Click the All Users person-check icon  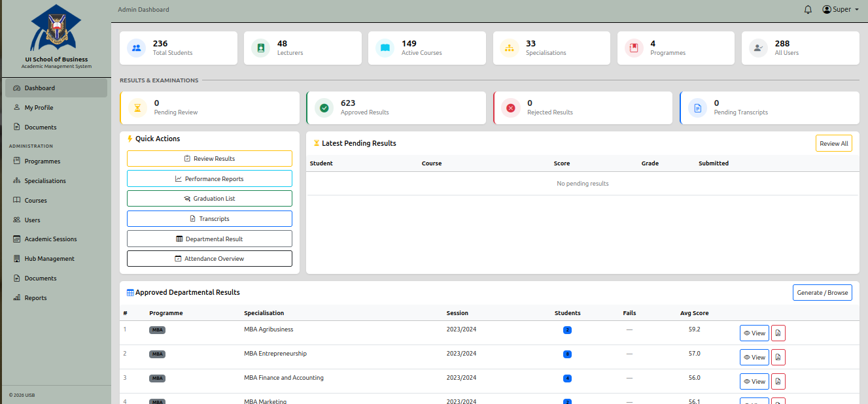coord(758,48)
